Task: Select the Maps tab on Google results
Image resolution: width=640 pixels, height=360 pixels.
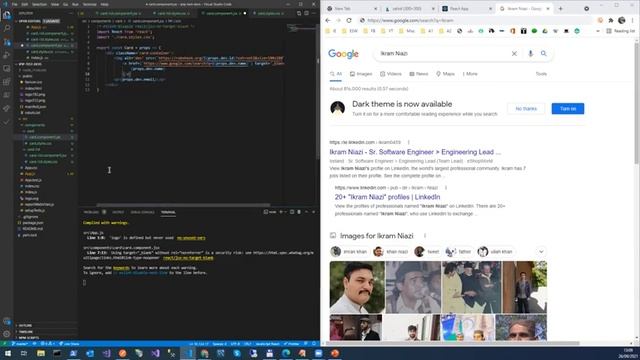Action: (x=445, y=74)
